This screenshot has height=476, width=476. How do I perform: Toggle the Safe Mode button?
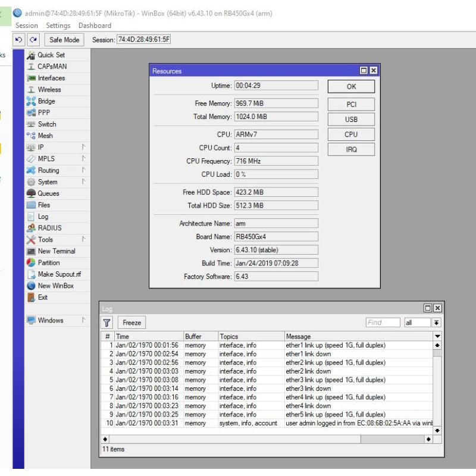coord(64,40)
